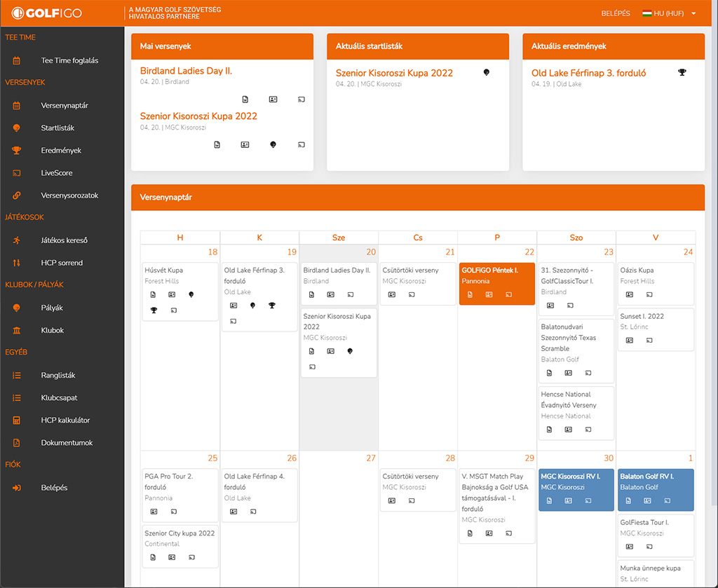Click the document icon in the GOLFiGO Péntek I. card
Viewport: 718px width, 588px height.
pyautogui.click(x=470, y=294)
